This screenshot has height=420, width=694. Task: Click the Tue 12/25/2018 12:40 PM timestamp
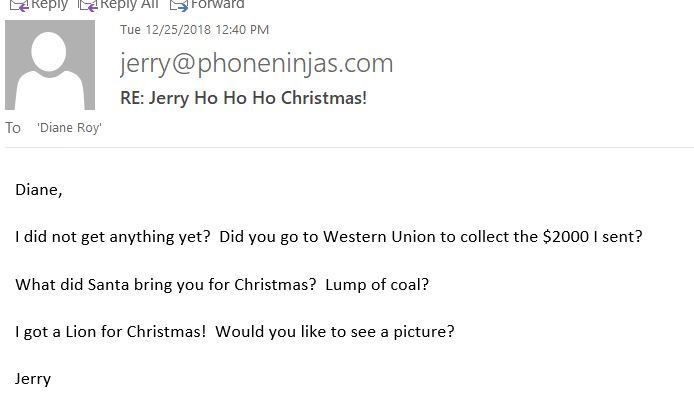click(194, 30)
